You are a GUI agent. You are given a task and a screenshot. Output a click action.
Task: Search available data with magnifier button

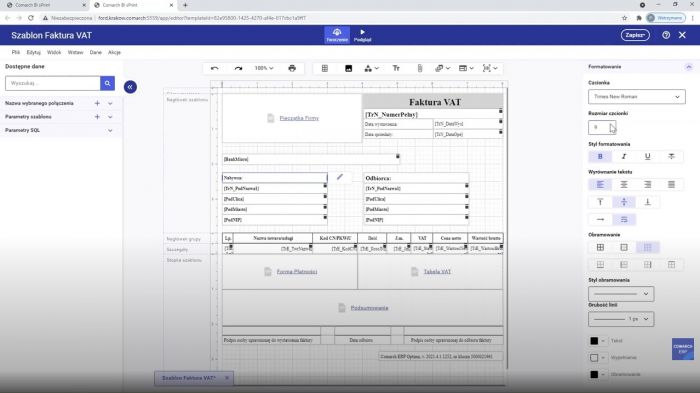pyautogui.click(x=108, y=83)
